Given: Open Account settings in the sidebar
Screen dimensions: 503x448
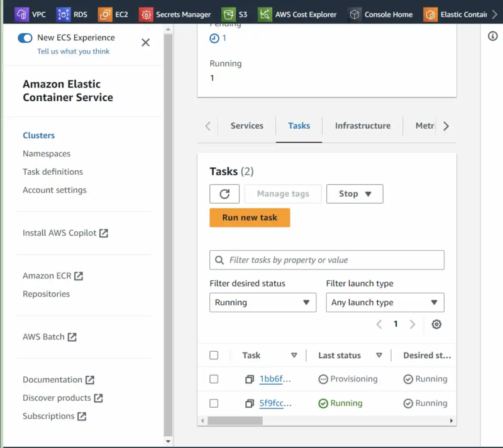Looking at the screenshot, I should (55, 190).
